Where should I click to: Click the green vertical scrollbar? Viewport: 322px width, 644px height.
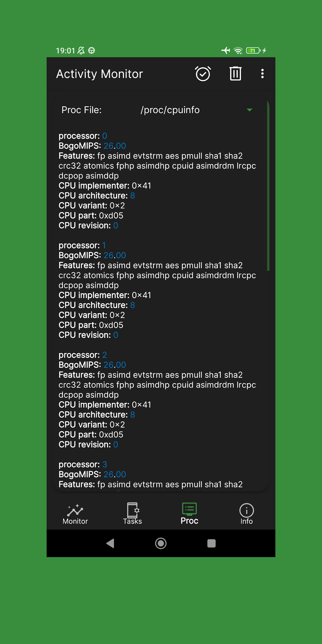[x=268, y=185]
